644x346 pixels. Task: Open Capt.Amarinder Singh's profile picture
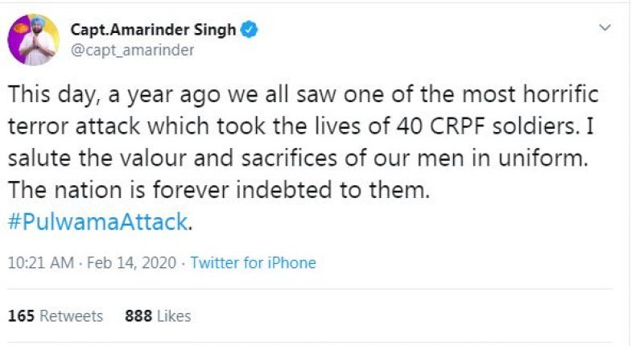tap(33, 39)
